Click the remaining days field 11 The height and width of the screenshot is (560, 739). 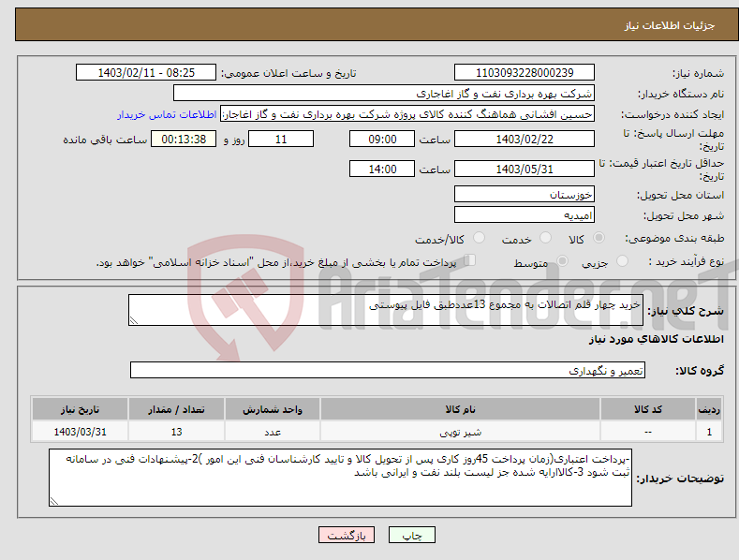click(x=281, y=139)
